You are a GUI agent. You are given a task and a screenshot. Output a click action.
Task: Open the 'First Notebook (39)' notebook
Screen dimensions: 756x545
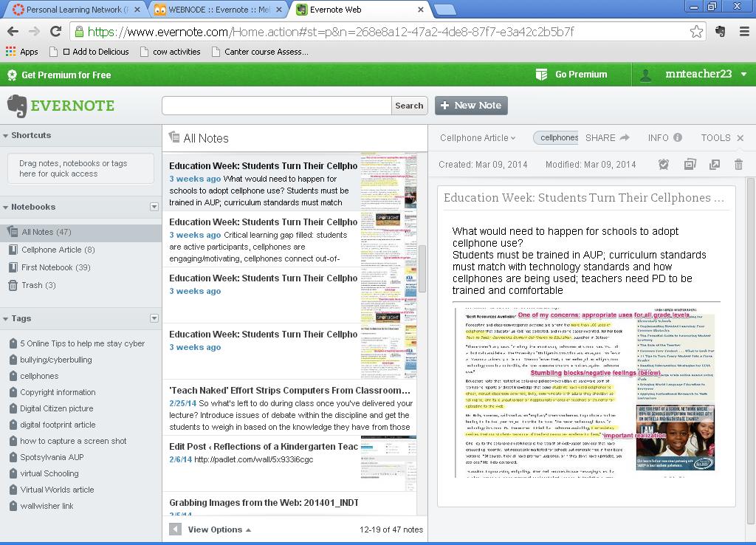(x=56, y=267)
